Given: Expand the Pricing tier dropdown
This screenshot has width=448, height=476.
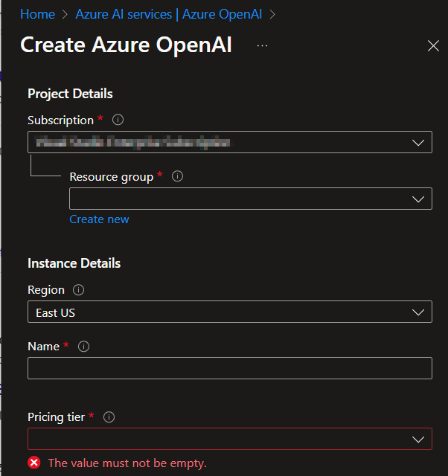Looking at the screenshot, I should click(x=229, y=439).
